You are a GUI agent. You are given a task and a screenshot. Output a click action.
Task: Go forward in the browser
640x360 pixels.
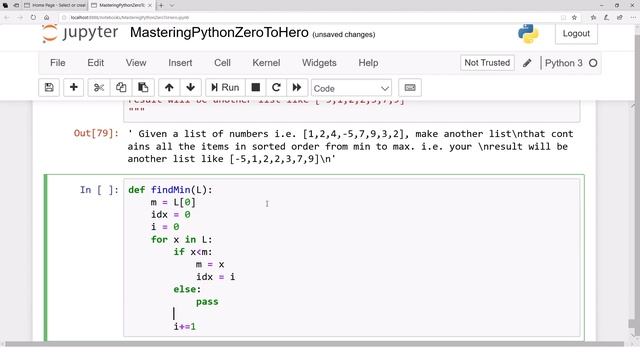point(20,18)
